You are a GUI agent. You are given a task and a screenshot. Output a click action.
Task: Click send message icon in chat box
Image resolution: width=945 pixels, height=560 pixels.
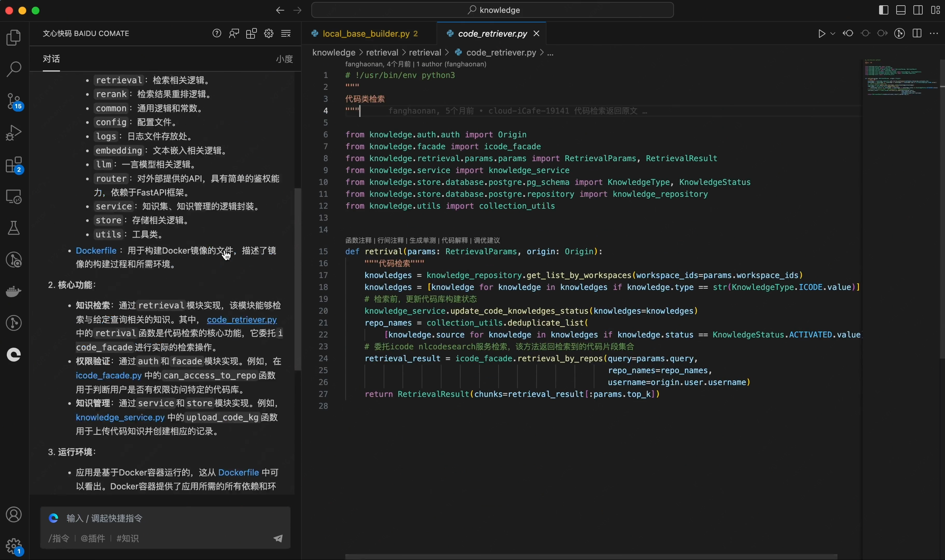pyautogui.click(x=278, y=538)
